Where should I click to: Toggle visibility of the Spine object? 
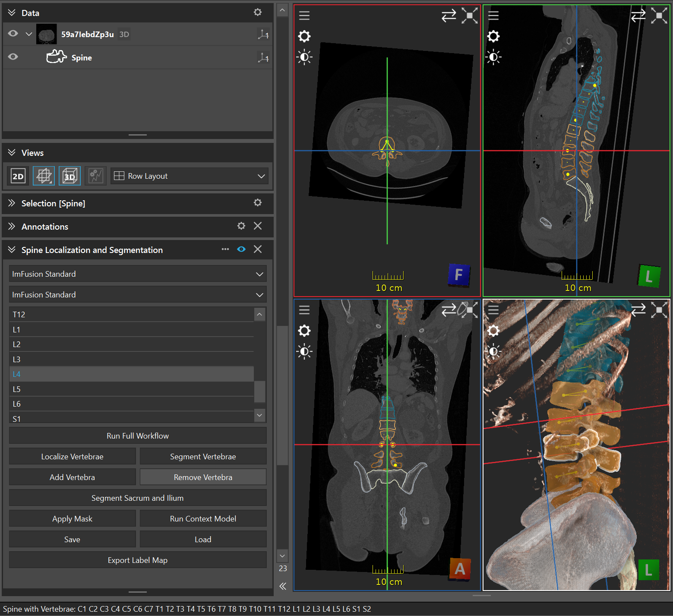pos(13,57)
